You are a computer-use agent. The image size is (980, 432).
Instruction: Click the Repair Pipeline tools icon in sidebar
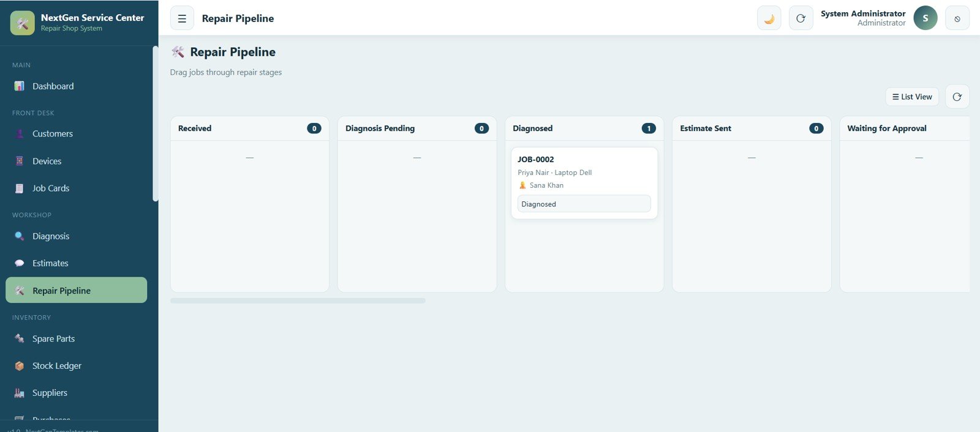20,291
